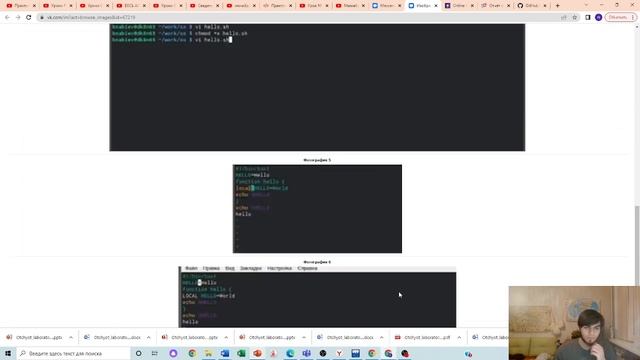Click the browser forward arrow
The width and height of the screenshot is (640, 360).
(x=18, y=18)
